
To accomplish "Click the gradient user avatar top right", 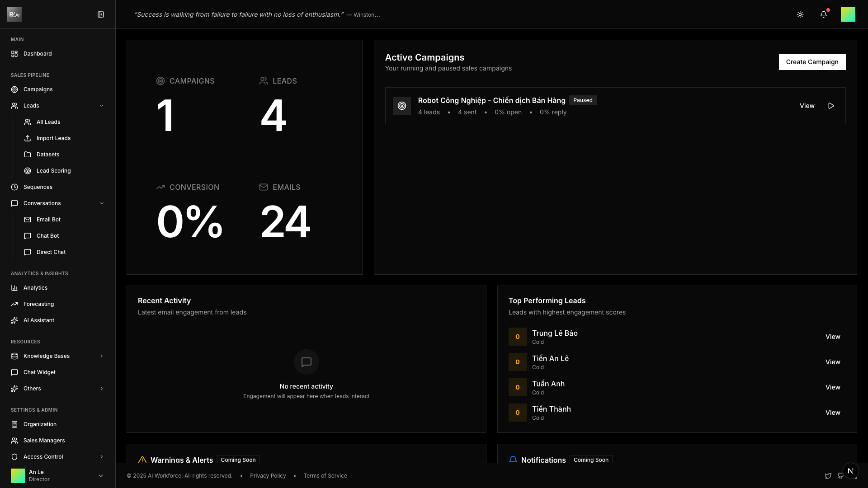I will (848, 14).
